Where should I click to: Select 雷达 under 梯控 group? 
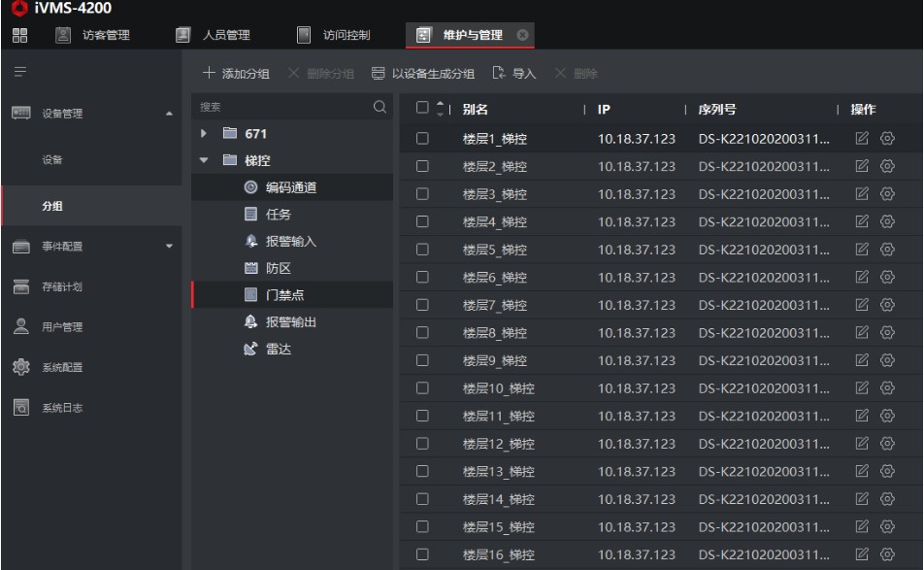[x=292, y=349]
